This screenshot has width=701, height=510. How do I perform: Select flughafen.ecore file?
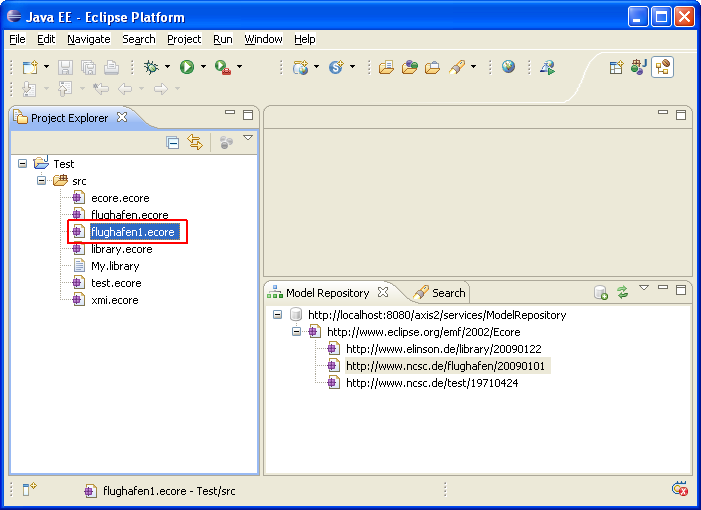click(130, 215)
